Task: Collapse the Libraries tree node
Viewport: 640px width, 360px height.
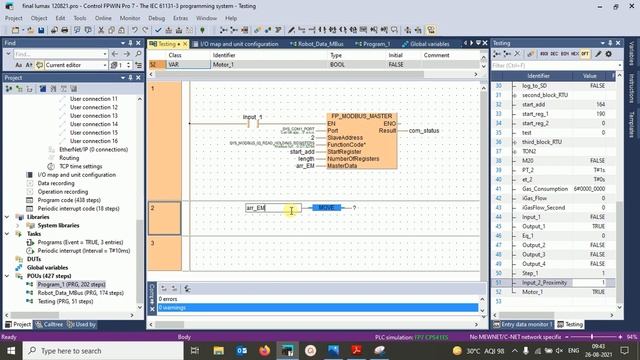Action: (7, 217)
